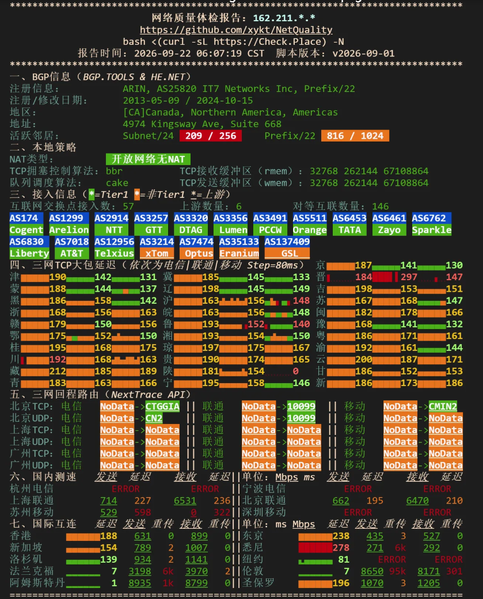This screenshot has height=599, width=483.
Task: Click the TATA label
Action: (x=350, y=230)
